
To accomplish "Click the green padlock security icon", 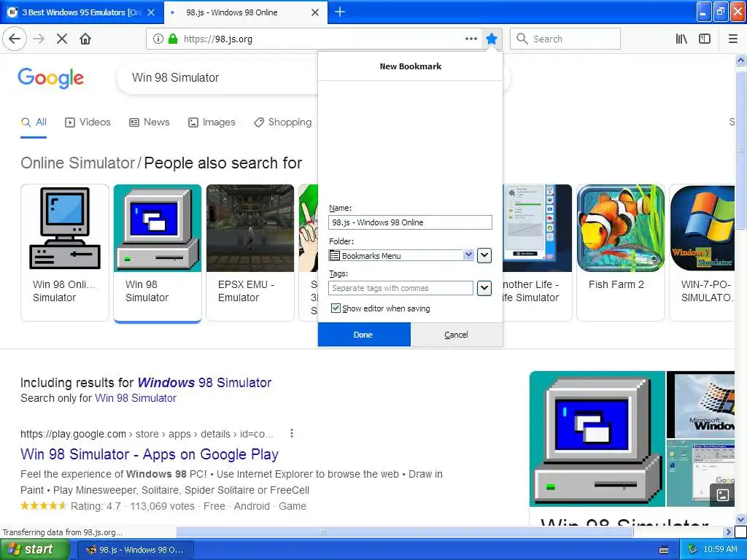I will [173, 39].
